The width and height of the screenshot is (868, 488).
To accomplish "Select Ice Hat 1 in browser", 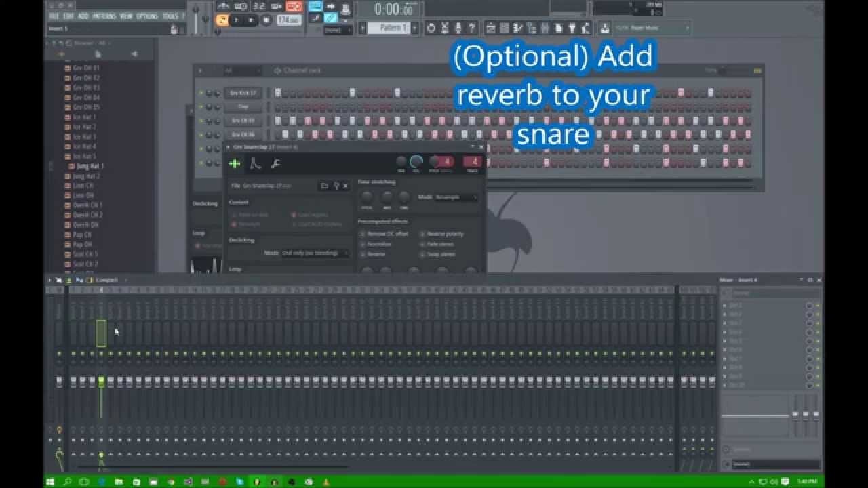I will 84,117.
